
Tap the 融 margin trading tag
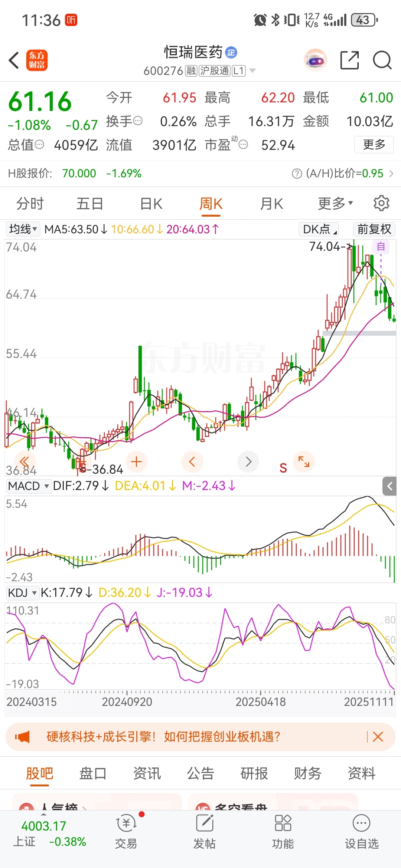[x=191, y=70]
